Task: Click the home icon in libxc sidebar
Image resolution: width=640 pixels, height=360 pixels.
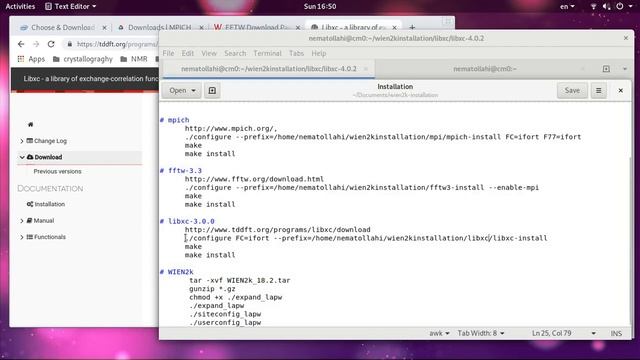Action: click(x=31, y=124)
